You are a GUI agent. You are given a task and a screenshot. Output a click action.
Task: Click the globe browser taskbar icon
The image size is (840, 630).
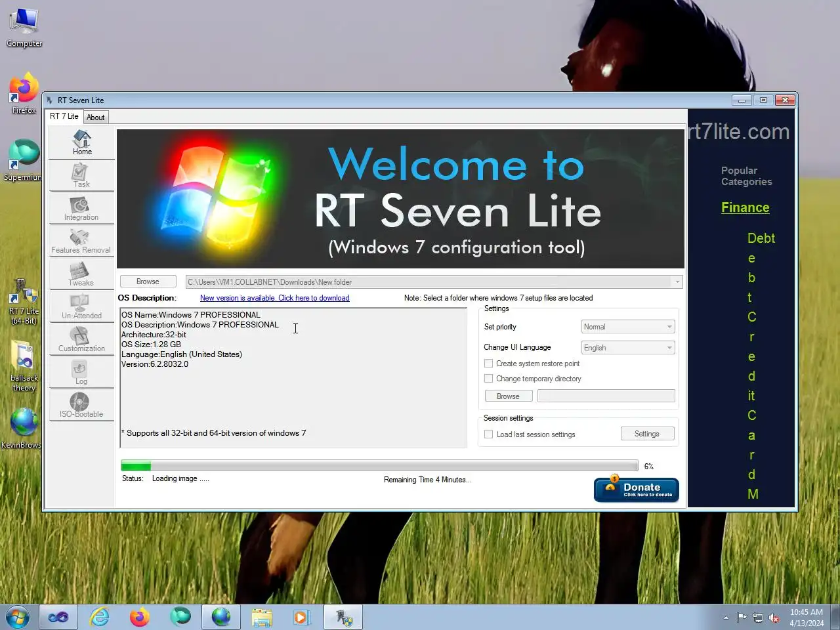pyautogui.click(x=221, y=618)
